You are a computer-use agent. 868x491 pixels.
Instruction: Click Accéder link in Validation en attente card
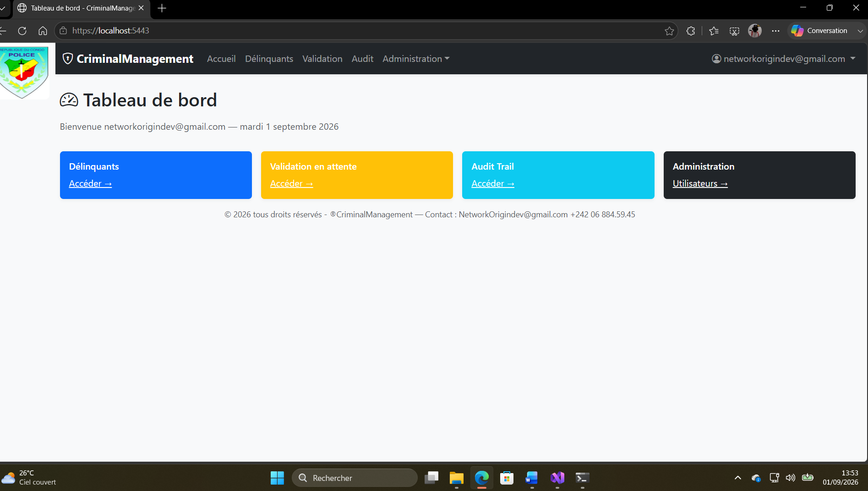(291, 183)
